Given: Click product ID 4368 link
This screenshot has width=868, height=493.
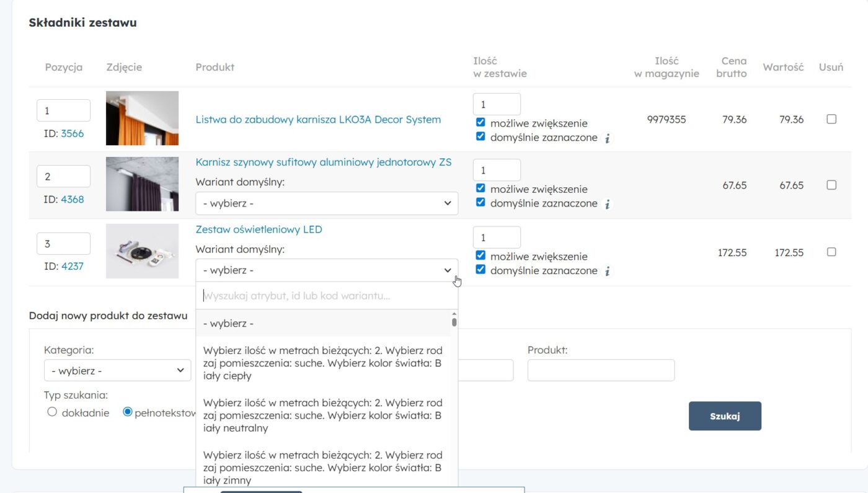Looking at the screenshot, I should pos(72,200).
